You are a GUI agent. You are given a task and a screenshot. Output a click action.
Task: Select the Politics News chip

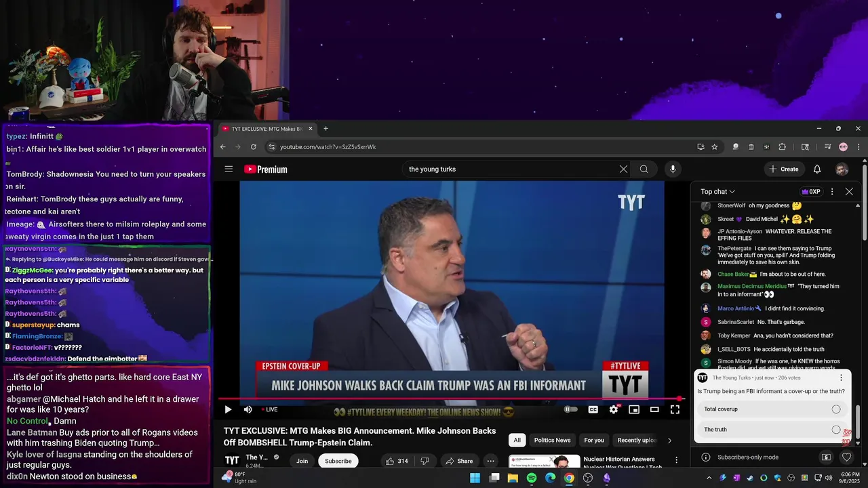[x=552, y=440]
